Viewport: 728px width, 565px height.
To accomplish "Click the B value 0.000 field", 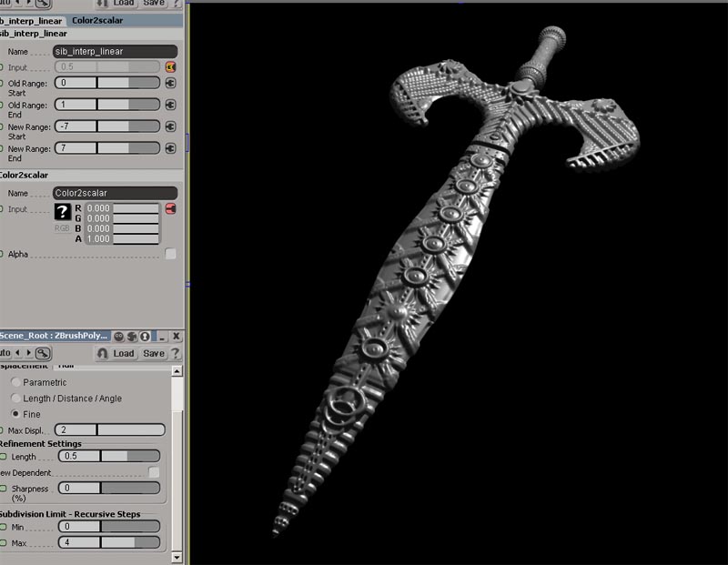I will 98,228.
